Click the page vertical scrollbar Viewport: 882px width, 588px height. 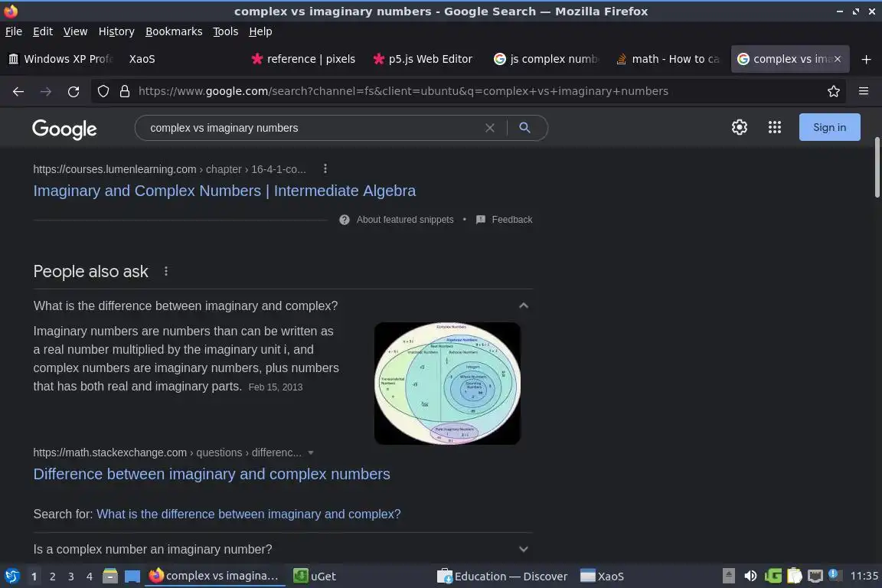click(877, 168)
